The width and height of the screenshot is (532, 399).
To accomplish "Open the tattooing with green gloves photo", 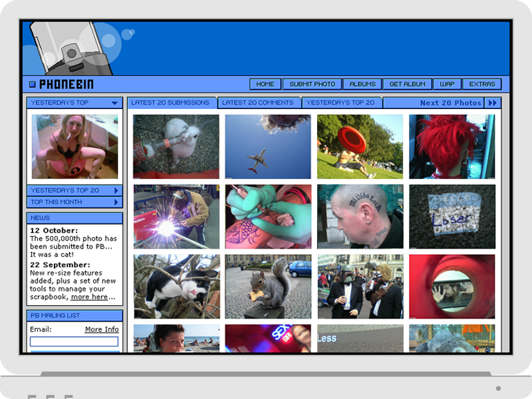I will click(268, 217).
